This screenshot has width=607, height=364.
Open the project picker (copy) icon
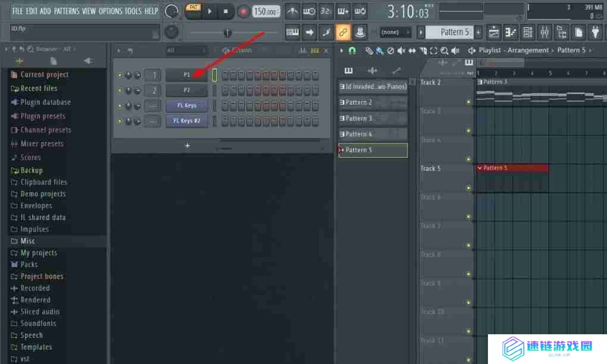(x=579, y=33)
